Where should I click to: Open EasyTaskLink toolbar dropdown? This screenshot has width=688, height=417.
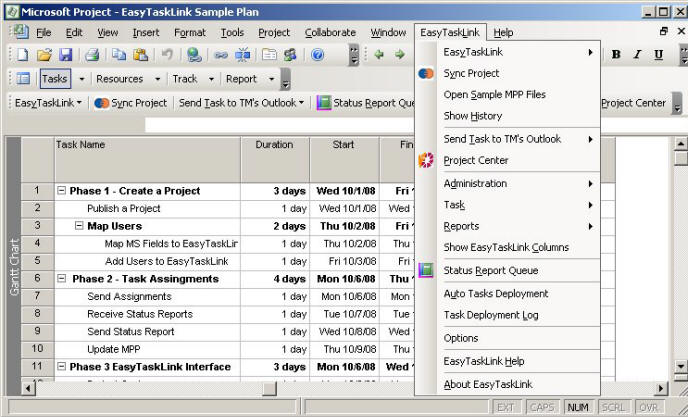tap(48, 103)
